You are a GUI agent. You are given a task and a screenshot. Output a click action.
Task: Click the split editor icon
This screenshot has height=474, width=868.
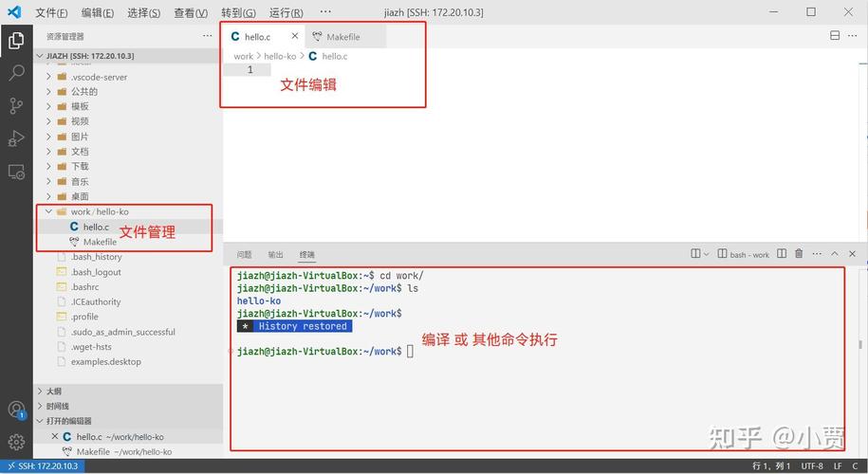[835, 35]
